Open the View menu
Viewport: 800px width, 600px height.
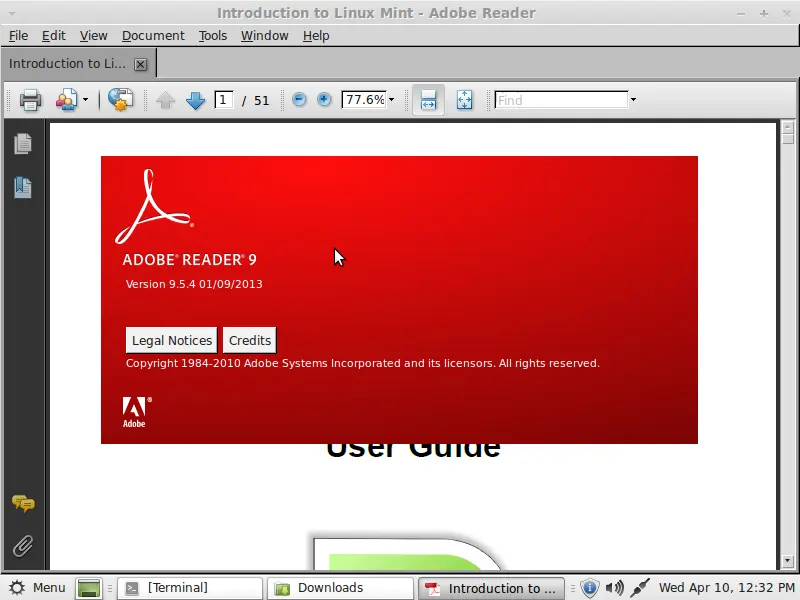click(93, 36)
